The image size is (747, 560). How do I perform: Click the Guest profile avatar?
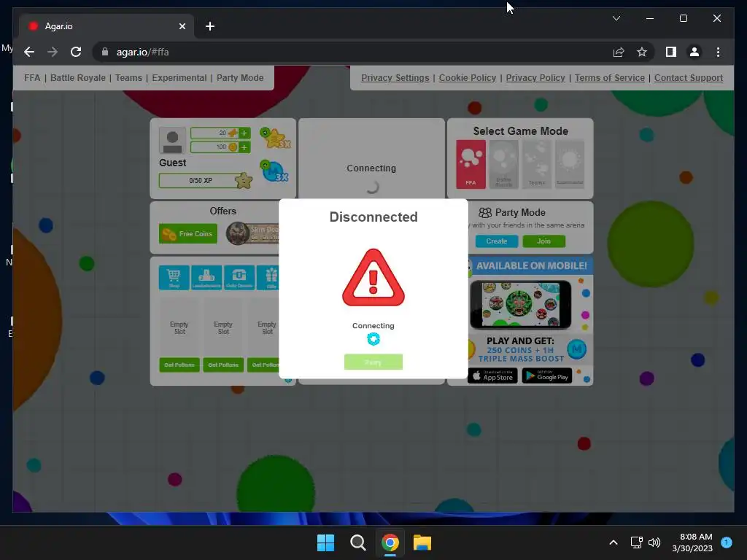(172, 141)
